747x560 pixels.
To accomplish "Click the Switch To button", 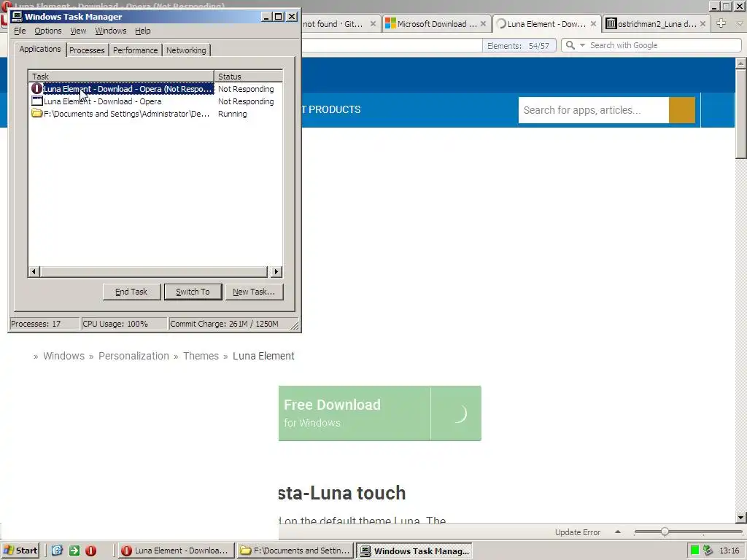I will 193,292.
